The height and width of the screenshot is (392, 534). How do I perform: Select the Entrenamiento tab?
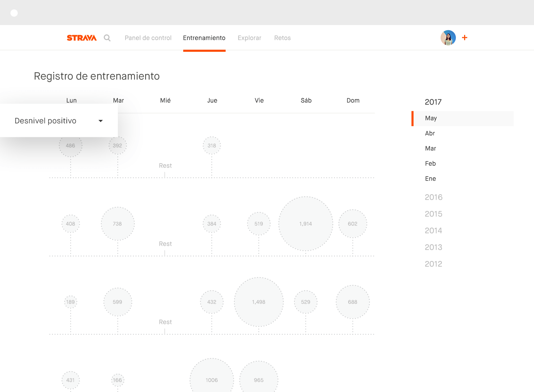[x=204, y=38]
